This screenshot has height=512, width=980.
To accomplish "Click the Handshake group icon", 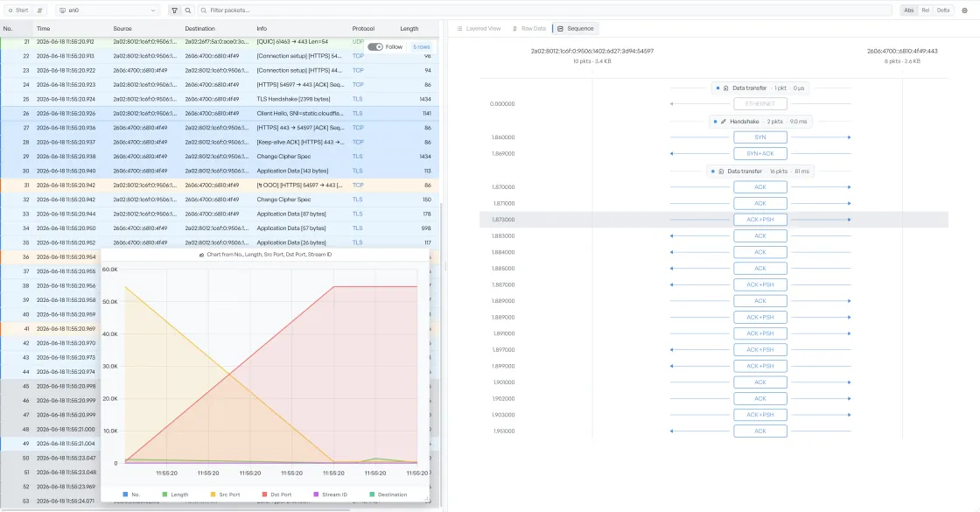I will coord(724,122).
